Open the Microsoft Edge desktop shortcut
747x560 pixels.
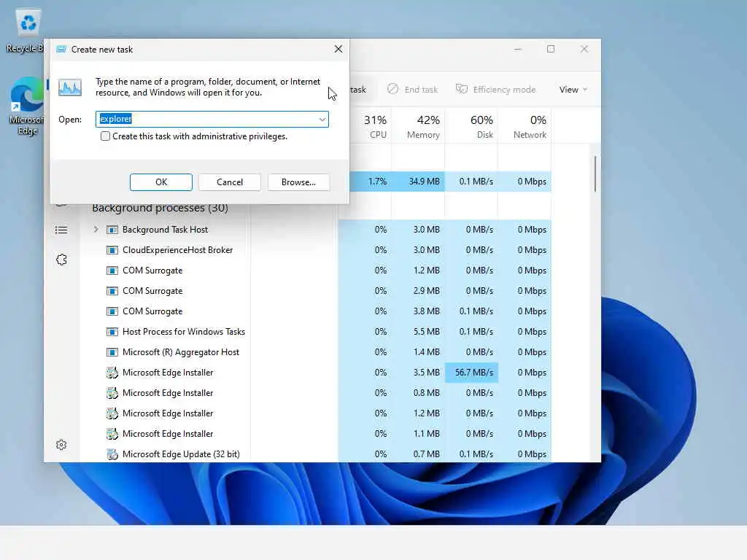coord(26,106)
